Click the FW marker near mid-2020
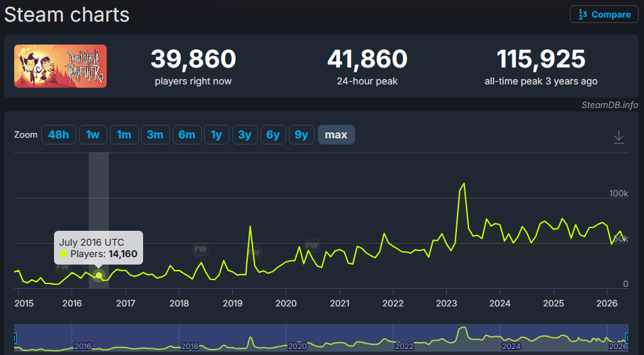 pos(312,246)
